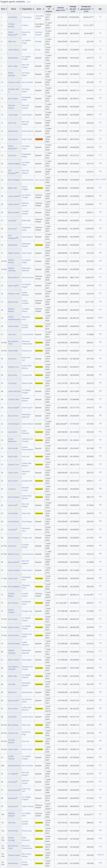
Task: Open Mookie Betts player link
Action: [13, 58]
